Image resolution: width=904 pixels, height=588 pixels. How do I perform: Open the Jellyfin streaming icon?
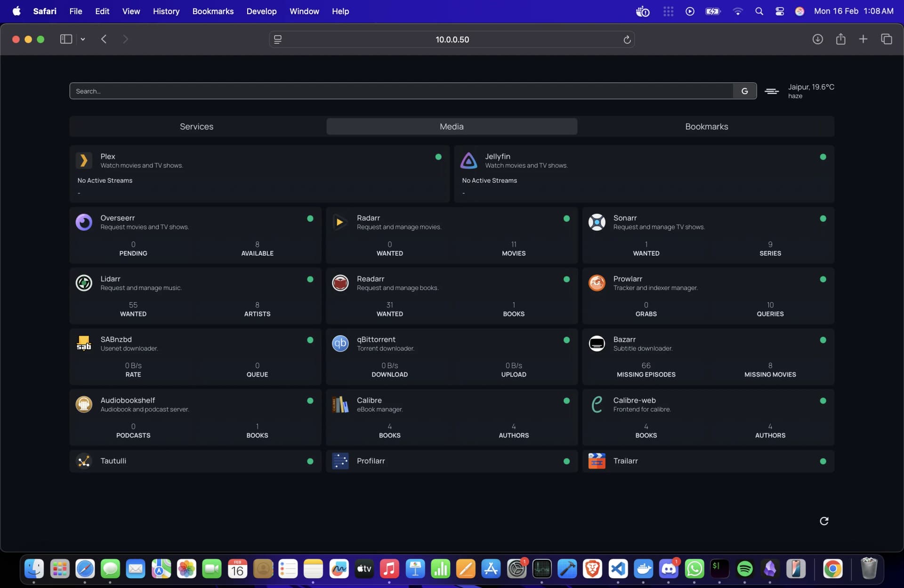click(469, 161)
